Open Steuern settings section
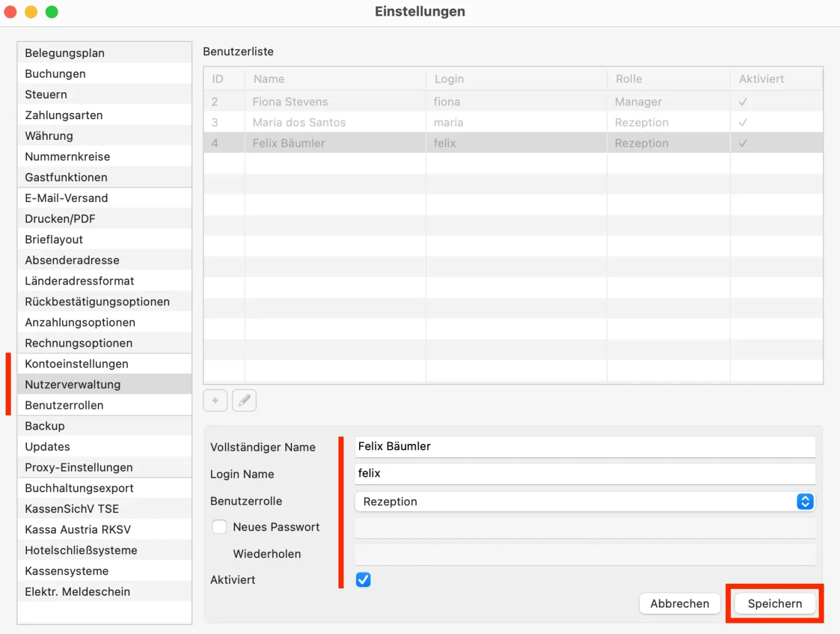 pyautogui.click(x=105, y=94)
